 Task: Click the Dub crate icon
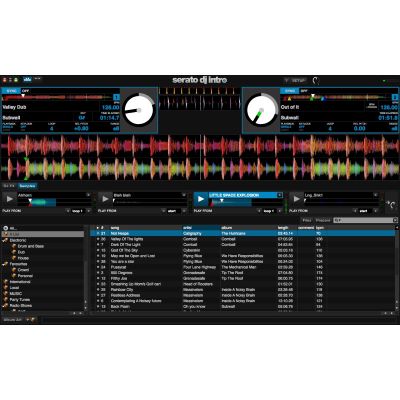[x=14, y=252]
